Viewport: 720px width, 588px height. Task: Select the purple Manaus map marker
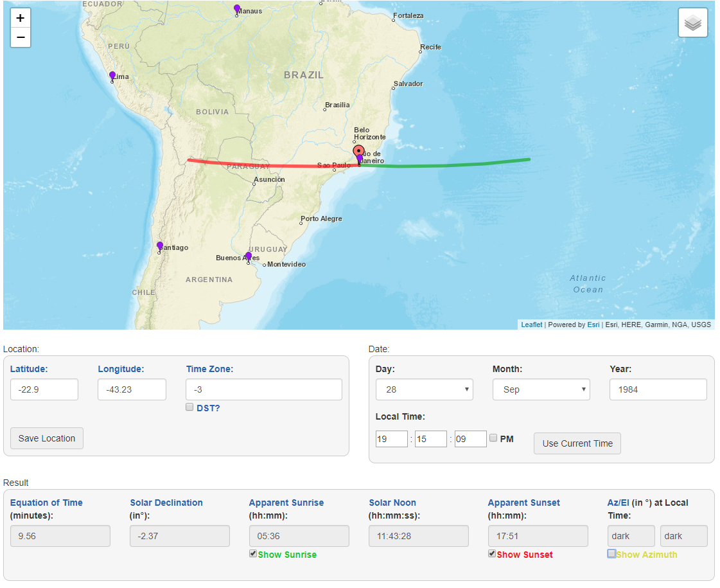click(237, 9)
